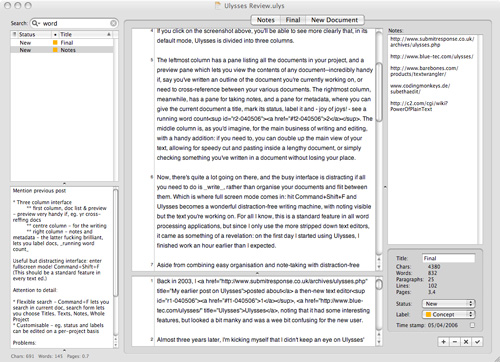Image resolution: width=500 pixels, height=362 pixels.
Task: Click the upper editor vertical scrollbar thumb
Action: point(379,92)
